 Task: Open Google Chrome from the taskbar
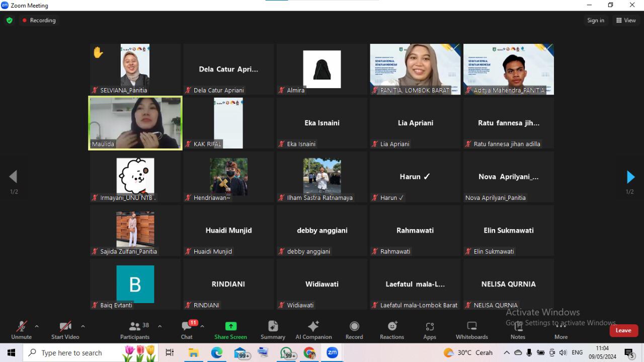pyautogui.click(x=309, y=353)
